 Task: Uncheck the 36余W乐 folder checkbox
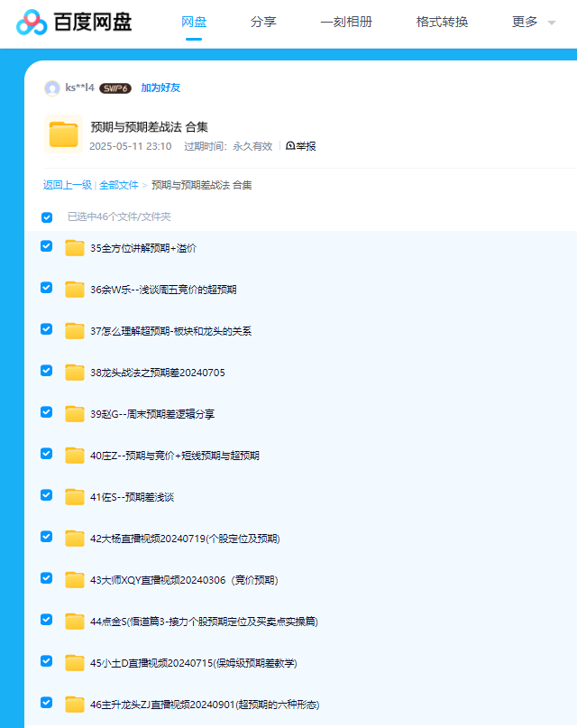tap(47, 288)
